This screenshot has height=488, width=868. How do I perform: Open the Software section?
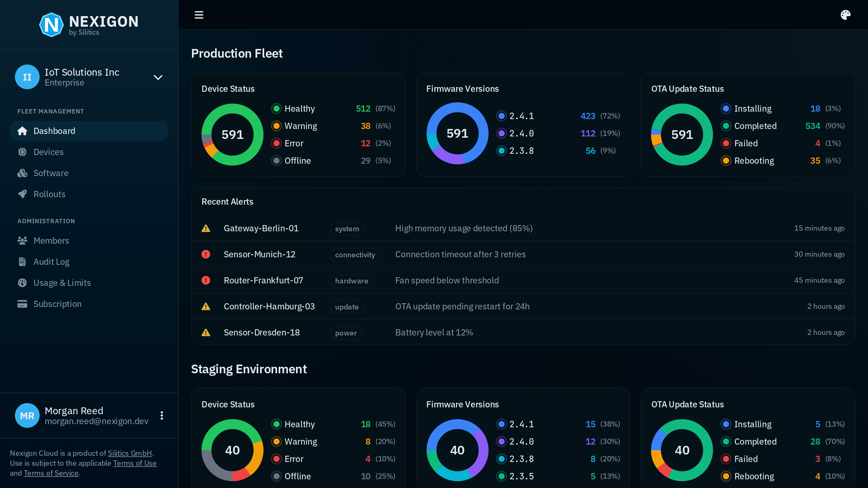pos(51,173)
